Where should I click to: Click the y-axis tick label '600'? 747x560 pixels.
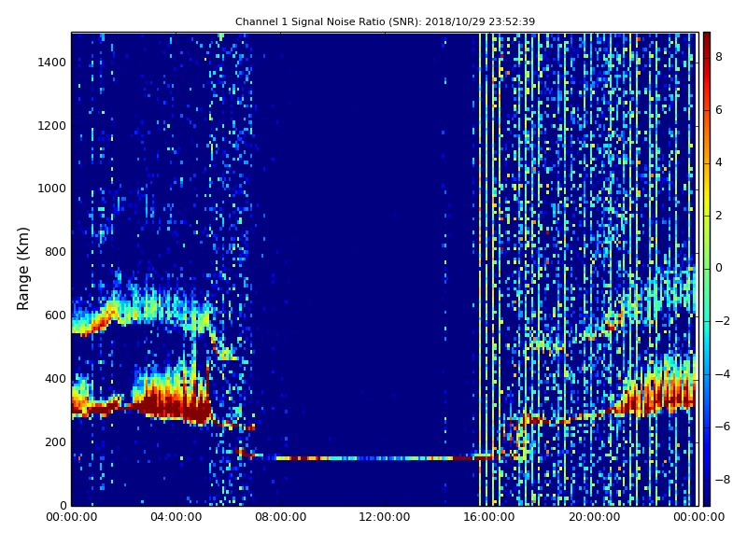coord(55,315)
